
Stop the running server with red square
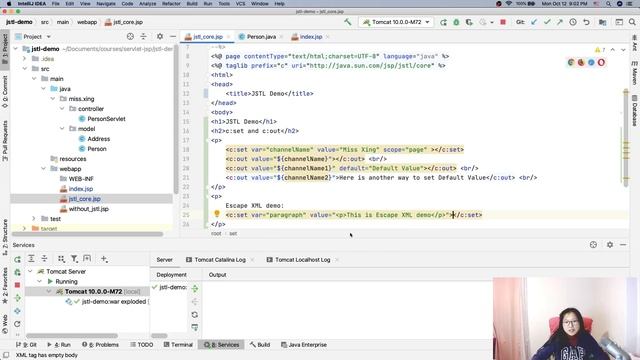[503, 22]
